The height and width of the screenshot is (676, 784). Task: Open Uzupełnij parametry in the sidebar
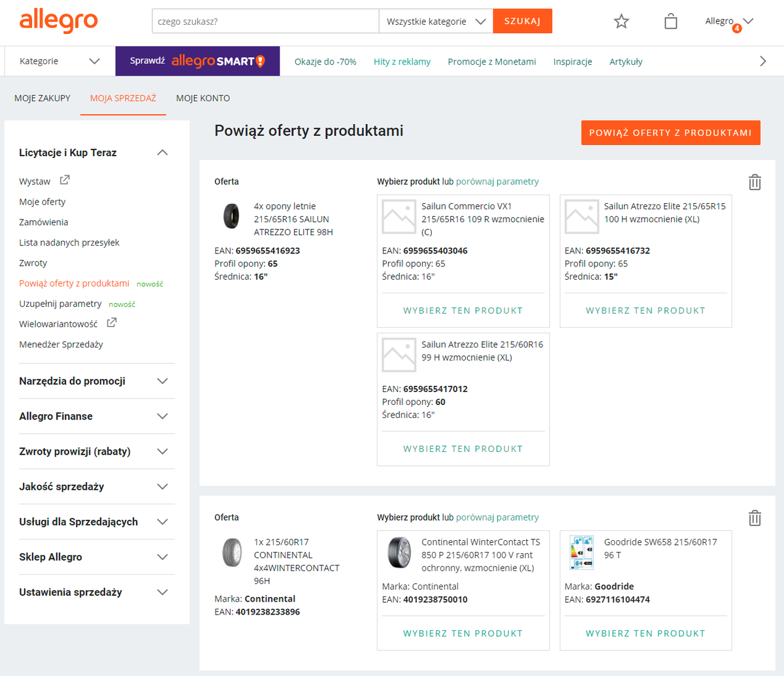tap(60, 304)
